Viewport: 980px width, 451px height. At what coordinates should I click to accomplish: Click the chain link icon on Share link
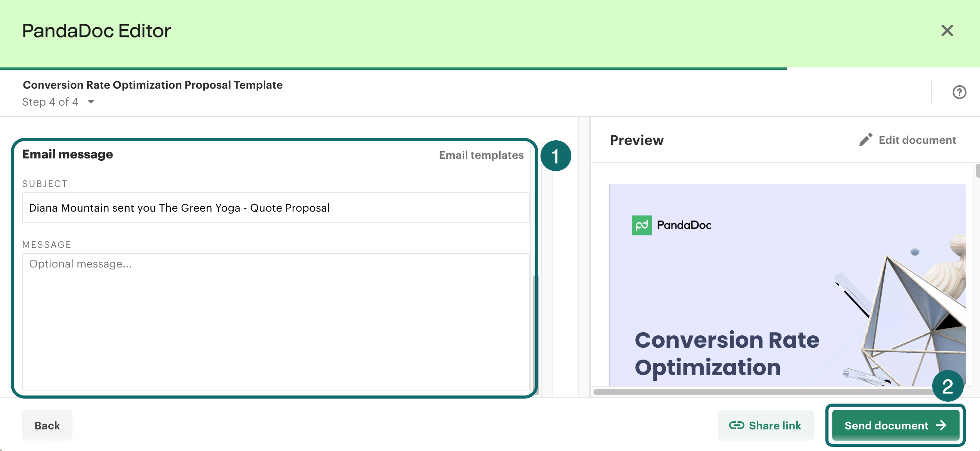[736, 425]
